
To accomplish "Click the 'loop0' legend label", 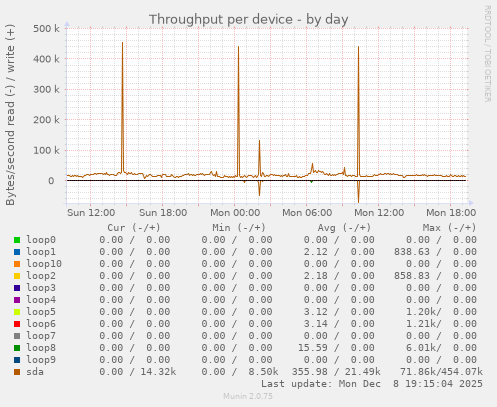I will coord(41,240).
